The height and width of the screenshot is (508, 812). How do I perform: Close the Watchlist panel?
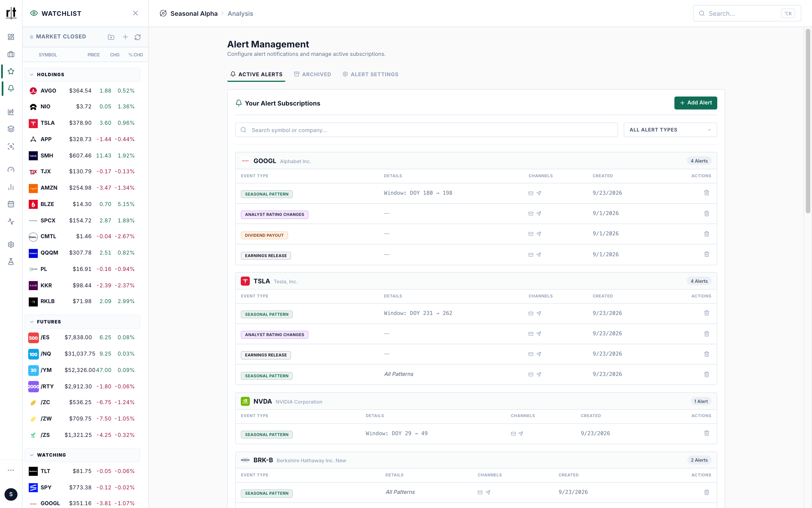[135, 13]
